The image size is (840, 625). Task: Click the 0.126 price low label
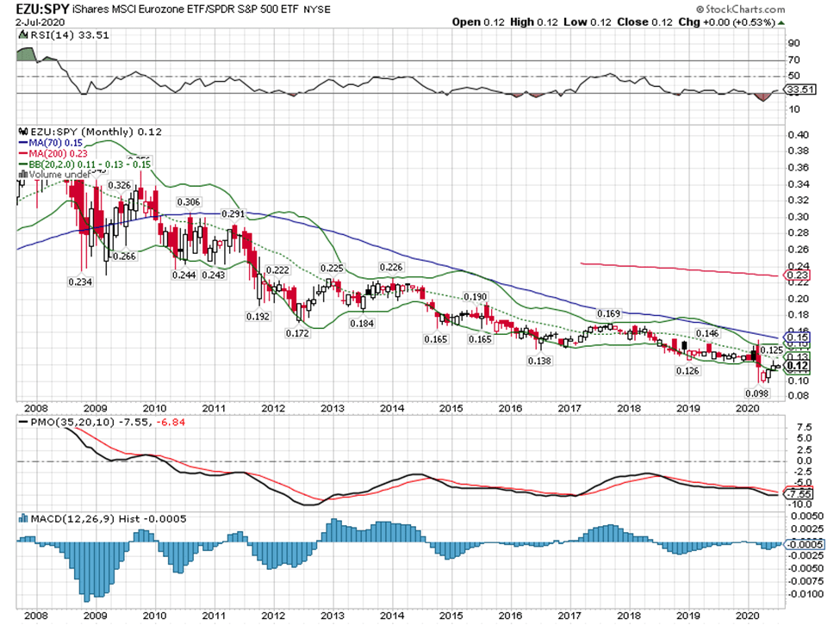688,370
